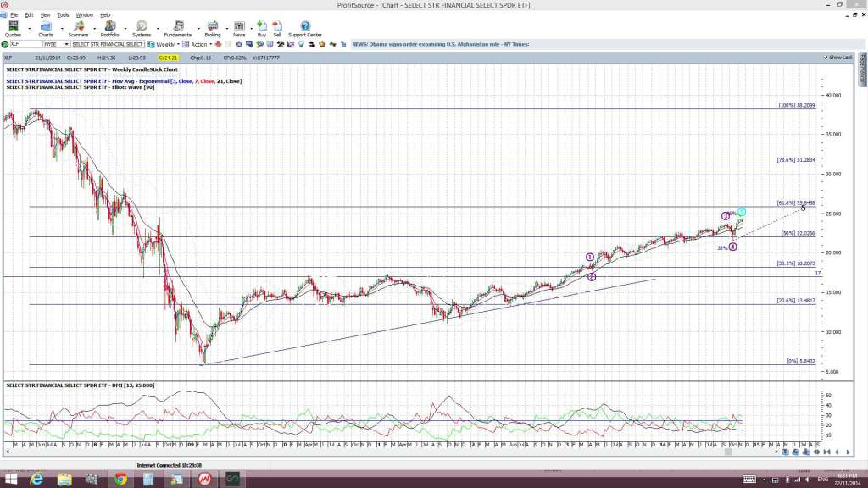
Task: Open the Quotes module
Action: coord(13,29)
